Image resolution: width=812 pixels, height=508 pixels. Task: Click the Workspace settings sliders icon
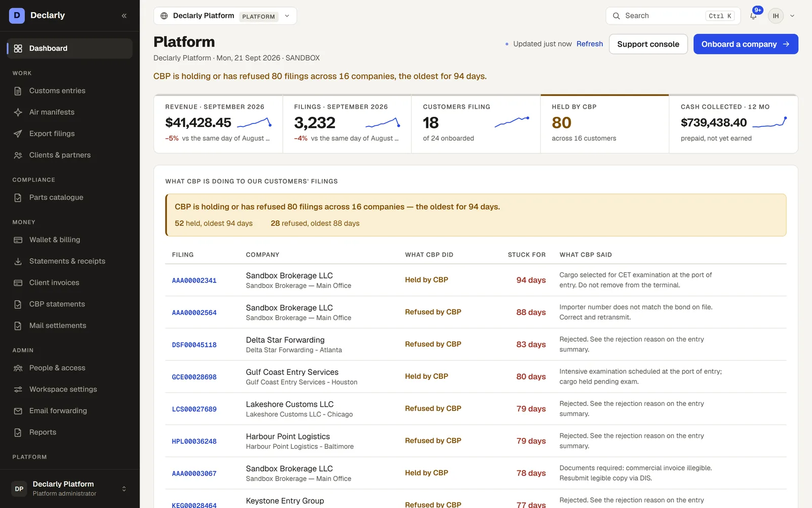point(18,390)
